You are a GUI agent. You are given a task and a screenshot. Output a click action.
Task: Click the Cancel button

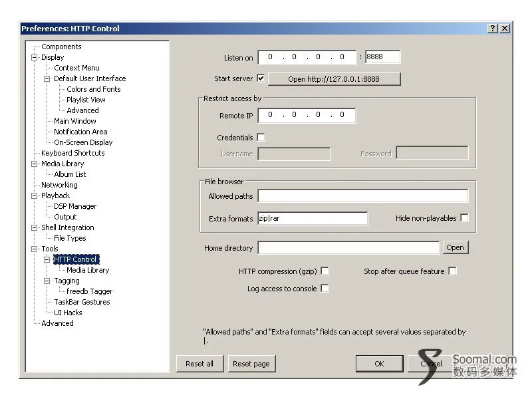point(431,364)
